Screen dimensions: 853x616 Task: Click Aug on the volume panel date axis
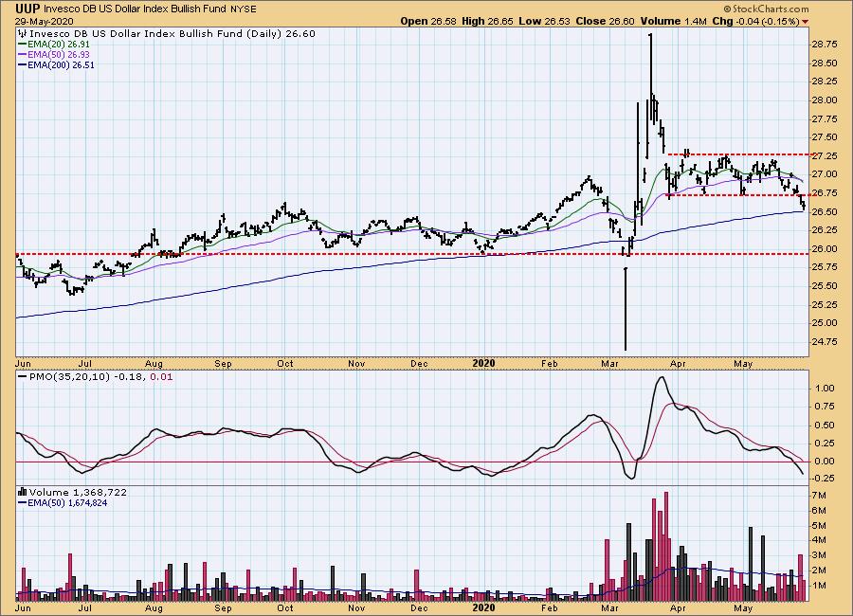click(154, 607)
